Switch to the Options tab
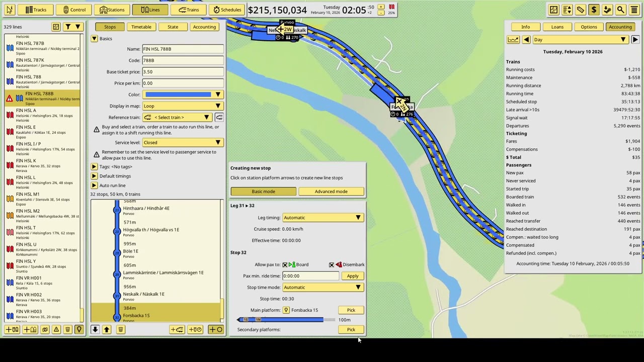This screenshot has width=644, height=362. (x=589, y=27)
